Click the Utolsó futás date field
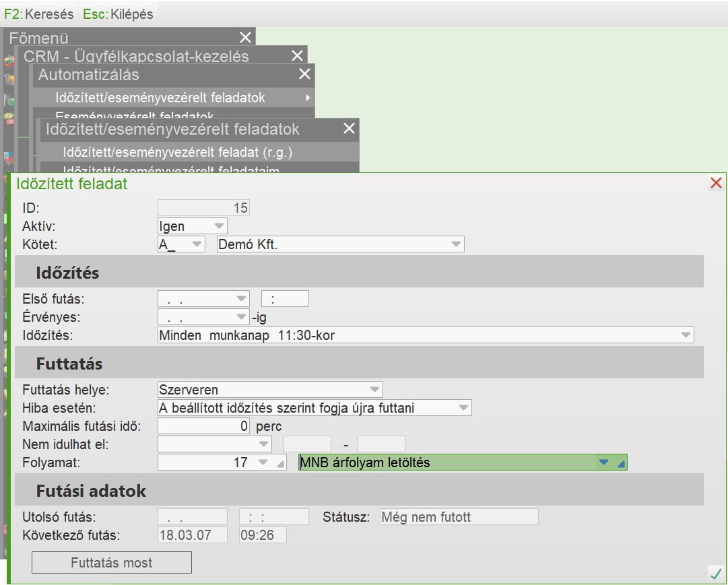 pos(193,517)
